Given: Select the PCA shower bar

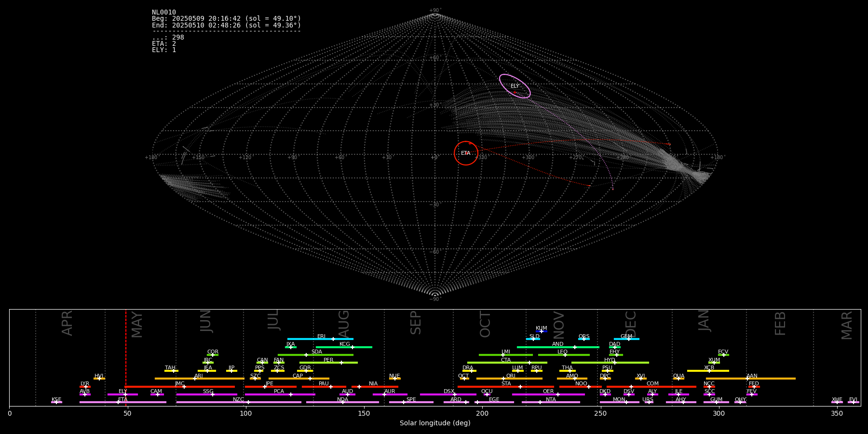Looking at the screenshot, I should (280, 394).
